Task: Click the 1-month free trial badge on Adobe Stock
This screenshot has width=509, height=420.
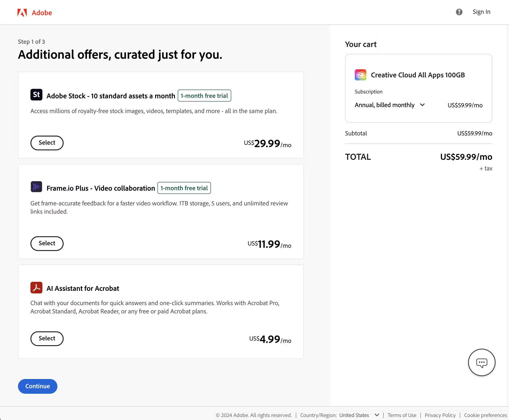Action: [204, 96]
